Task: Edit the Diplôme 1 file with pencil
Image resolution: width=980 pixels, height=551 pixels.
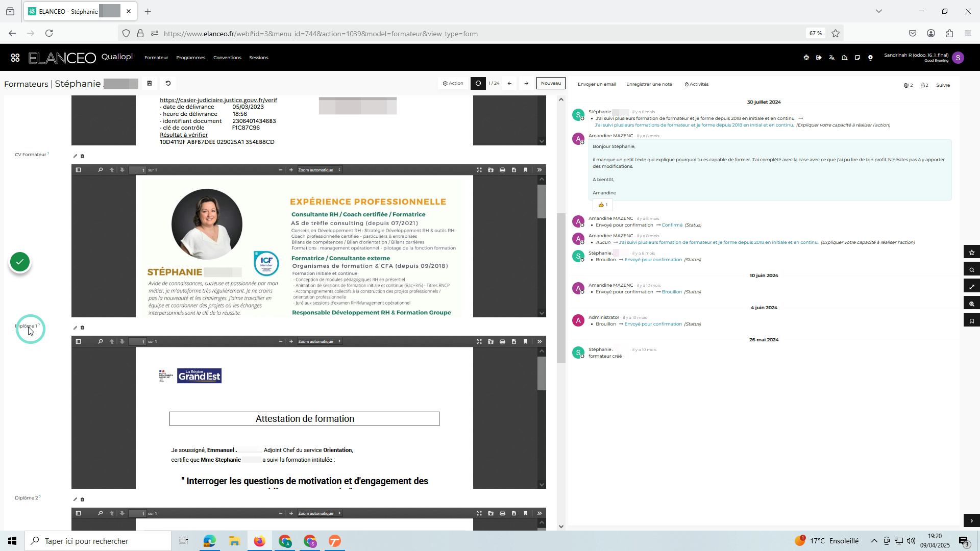Action: coord(75,328)
